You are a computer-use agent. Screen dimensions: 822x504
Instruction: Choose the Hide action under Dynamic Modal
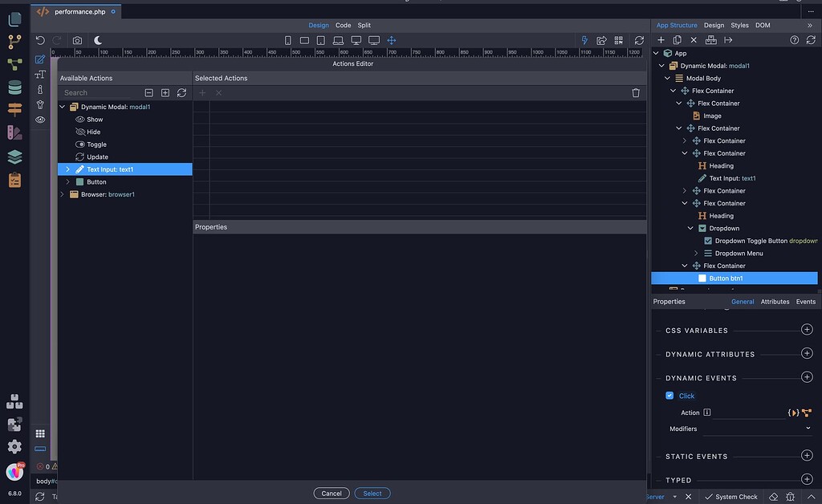tap(94, 132)
